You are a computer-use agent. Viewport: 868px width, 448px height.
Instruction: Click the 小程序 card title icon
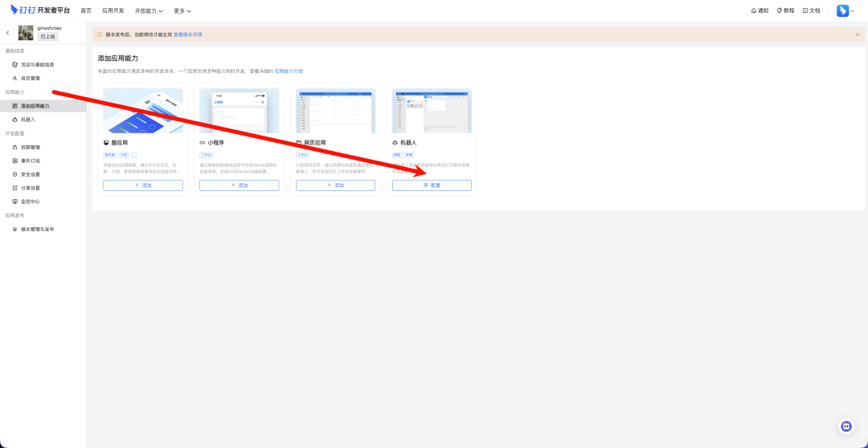point(203,143)
